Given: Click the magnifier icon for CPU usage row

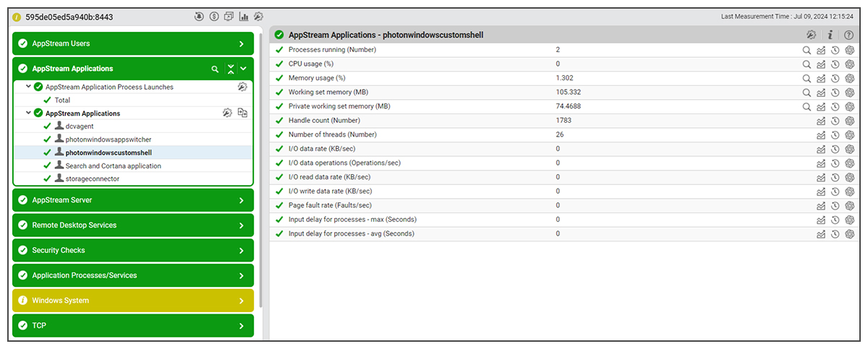Looking at the screenshot, I should tap(807, 64).
